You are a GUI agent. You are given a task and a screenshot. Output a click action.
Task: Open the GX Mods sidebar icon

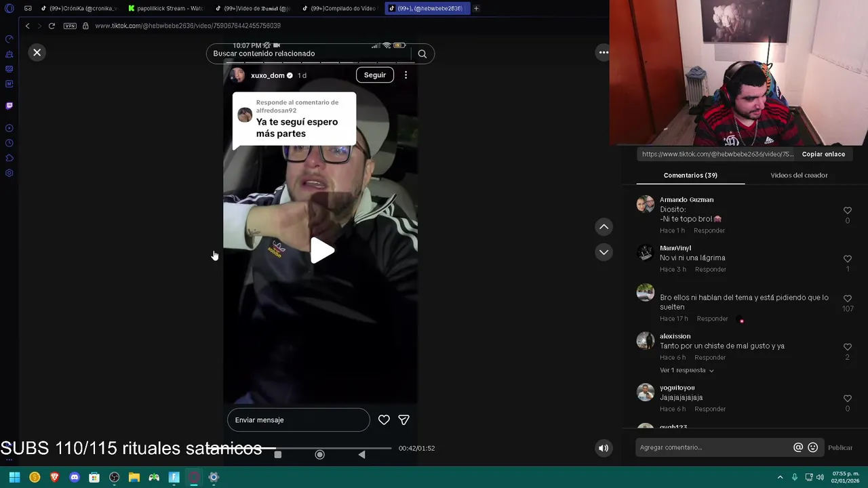coord(9,69)
